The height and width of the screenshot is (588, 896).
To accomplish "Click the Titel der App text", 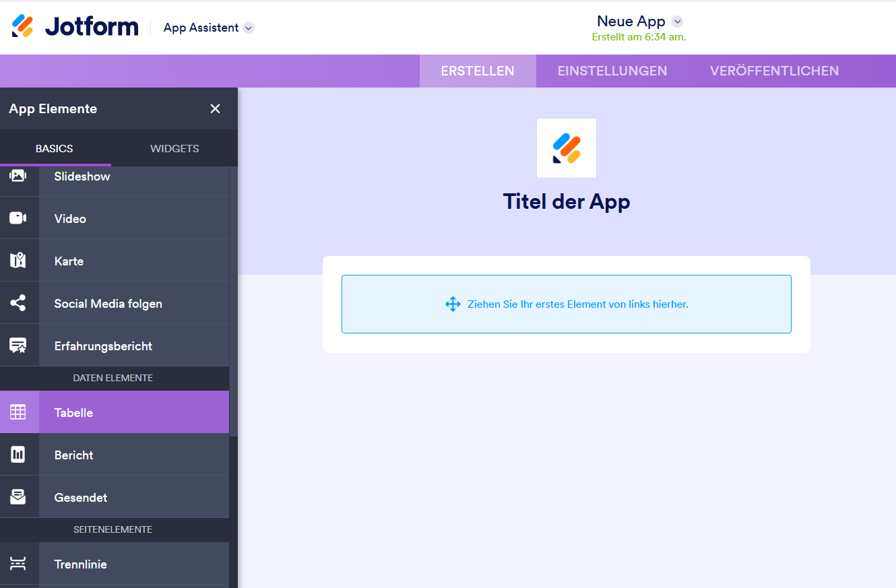I will [x=566, y=201].
